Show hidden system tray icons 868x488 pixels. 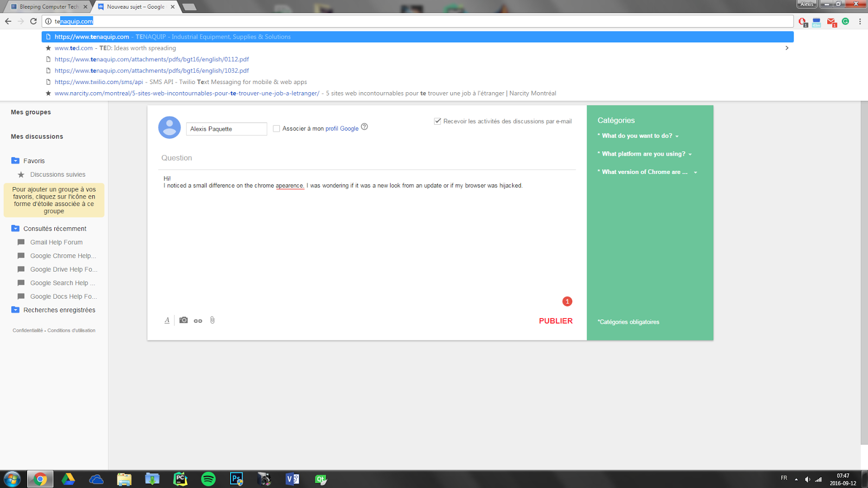click(796, 479)
